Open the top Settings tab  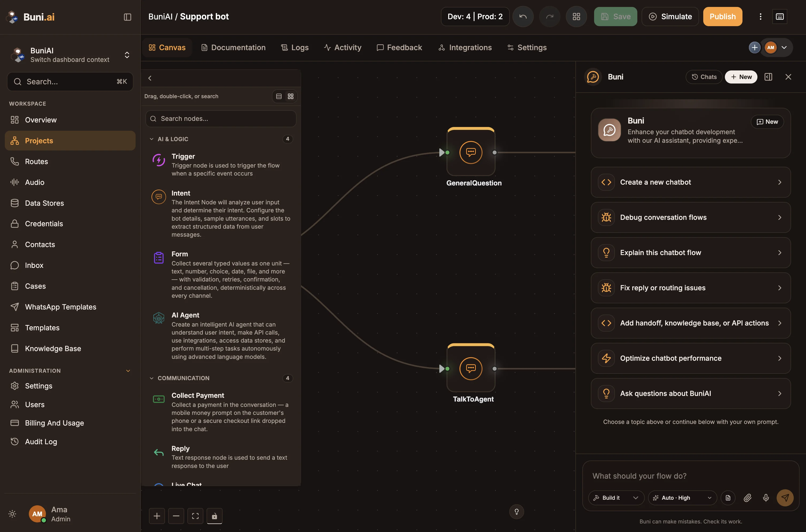pos(527,47)
